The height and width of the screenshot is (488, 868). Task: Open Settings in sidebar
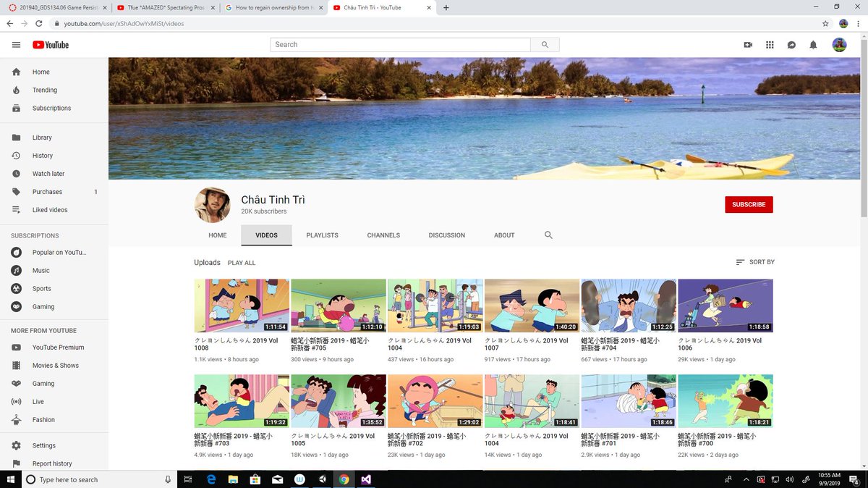tap(54, 446)
